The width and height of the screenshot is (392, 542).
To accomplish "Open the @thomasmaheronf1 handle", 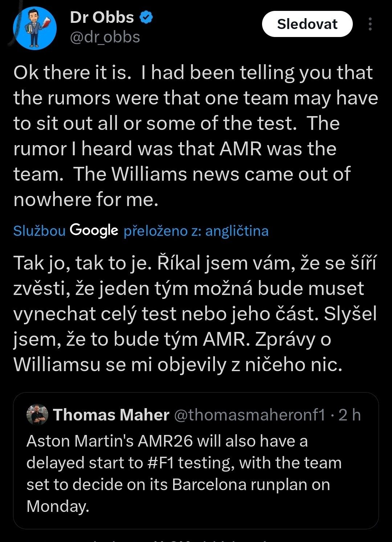I will (250, 415).
